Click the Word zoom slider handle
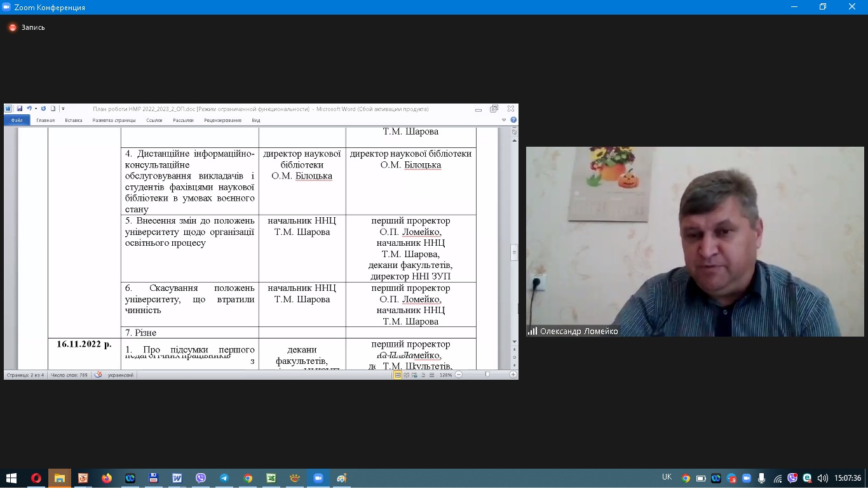 click(x=487, y=375)
